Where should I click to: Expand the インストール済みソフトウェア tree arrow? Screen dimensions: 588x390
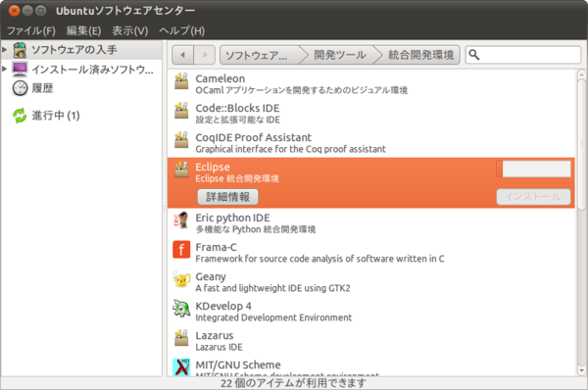(x=5, y=69)
